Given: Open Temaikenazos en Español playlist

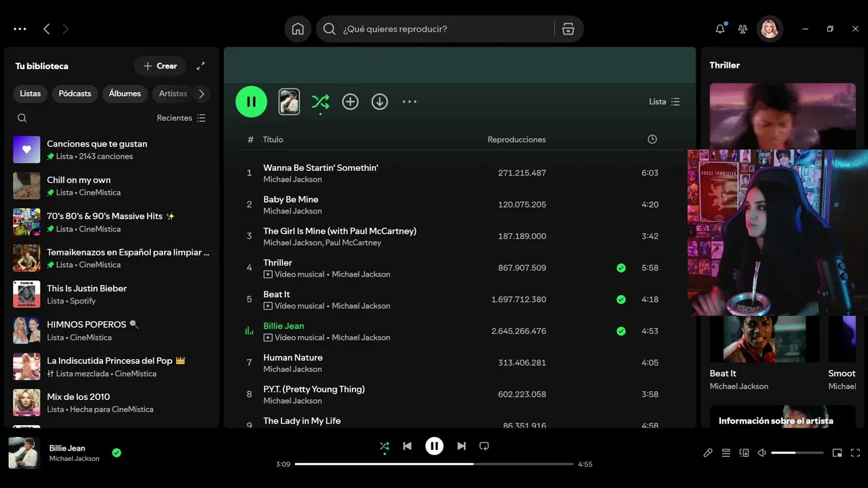Looking at the screenshot, I should pos(112,258).
